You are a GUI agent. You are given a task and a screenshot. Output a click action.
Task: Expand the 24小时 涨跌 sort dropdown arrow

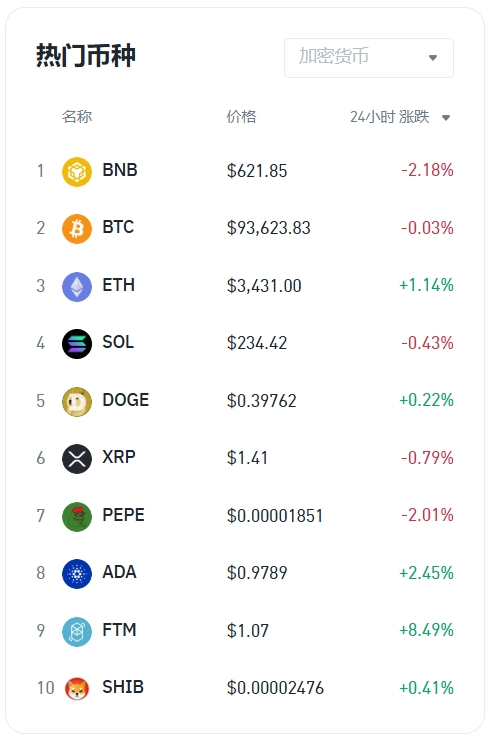pos(446,118)
